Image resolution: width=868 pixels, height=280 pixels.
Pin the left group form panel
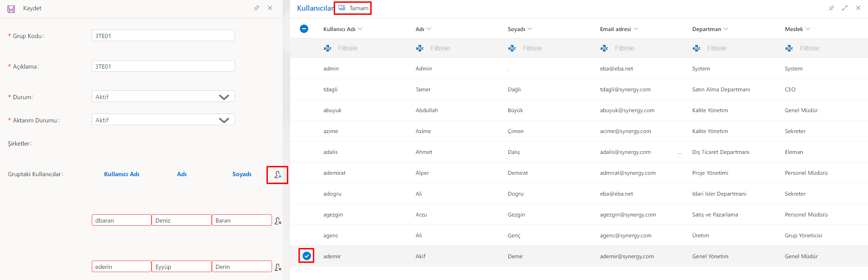coord(256,8)
